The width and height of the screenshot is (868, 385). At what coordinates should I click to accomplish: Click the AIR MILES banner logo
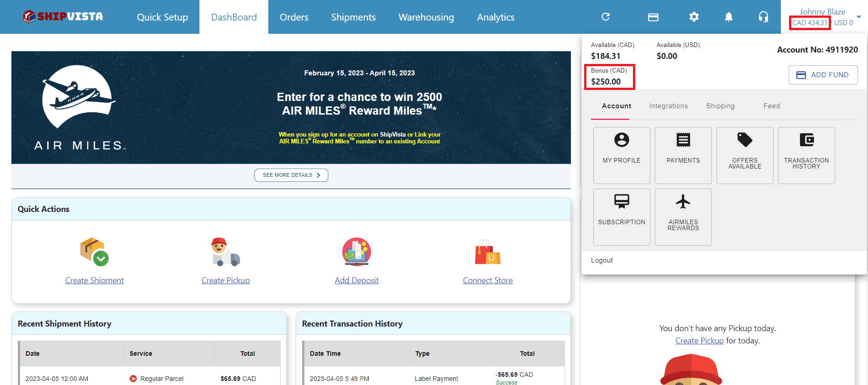(78, 108)
